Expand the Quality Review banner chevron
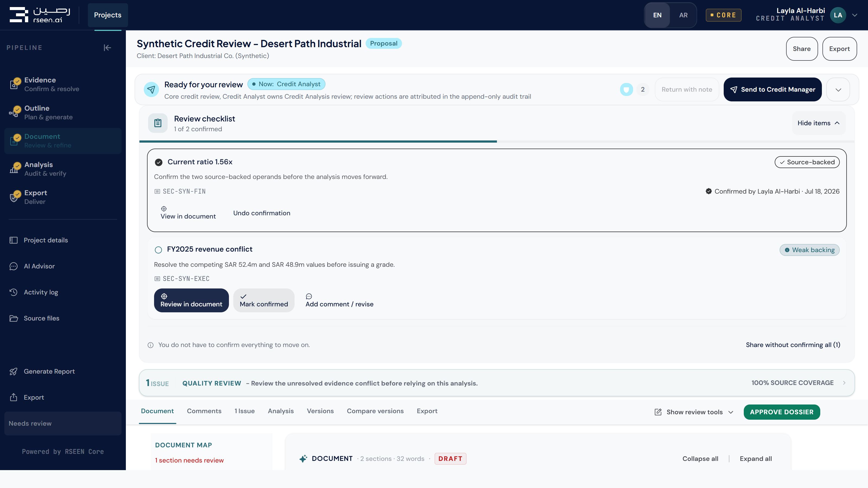Screen dimensions: 868x488 click(x=844, y=383)
